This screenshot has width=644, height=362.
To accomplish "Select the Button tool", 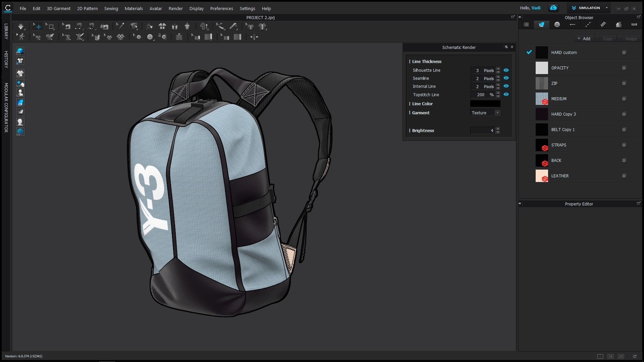I will point(150,37).
